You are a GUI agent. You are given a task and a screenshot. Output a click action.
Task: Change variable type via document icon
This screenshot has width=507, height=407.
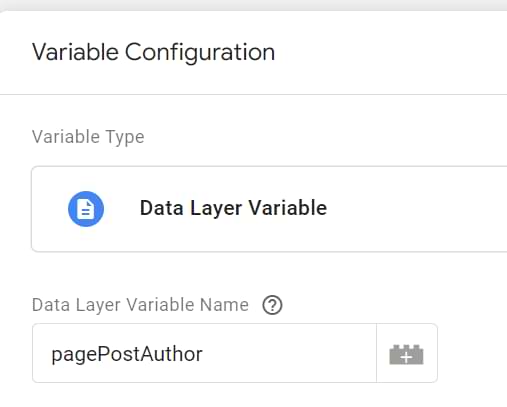coord(86,209)
